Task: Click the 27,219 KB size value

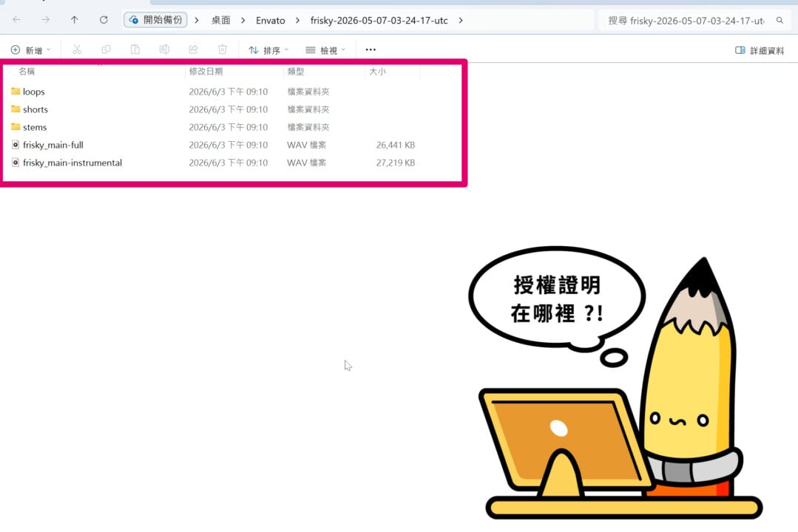Action: (x=396, y=163)
